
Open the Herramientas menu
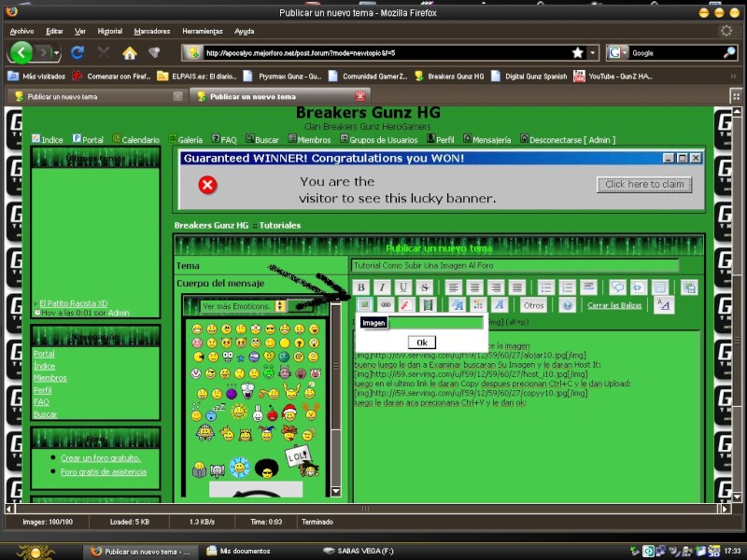(x=203, y=32)
